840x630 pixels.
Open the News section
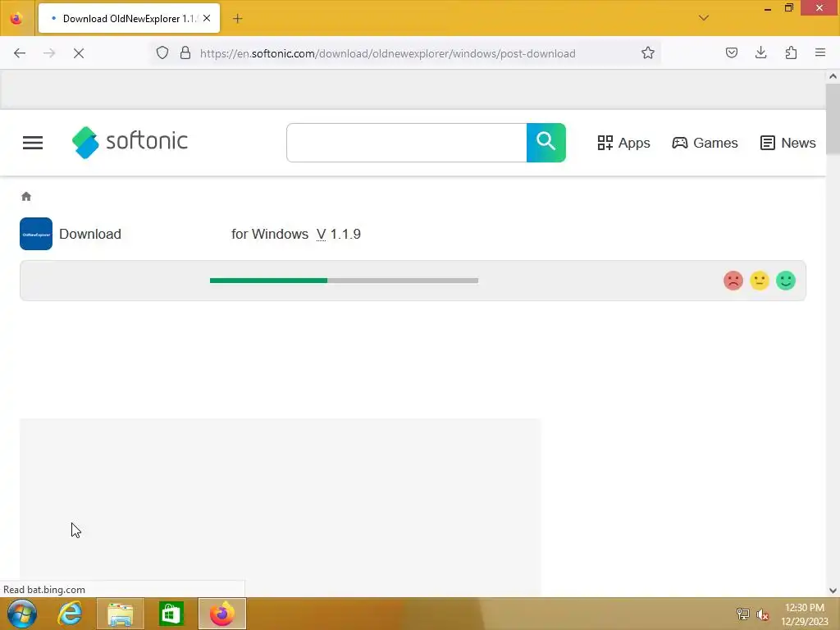pyautogui.click(x=788, y=143)
